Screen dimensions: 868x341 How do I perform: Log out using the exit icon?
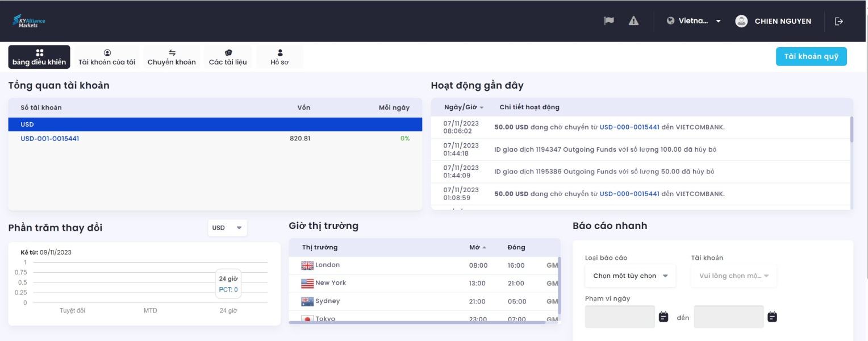point(839,21)
